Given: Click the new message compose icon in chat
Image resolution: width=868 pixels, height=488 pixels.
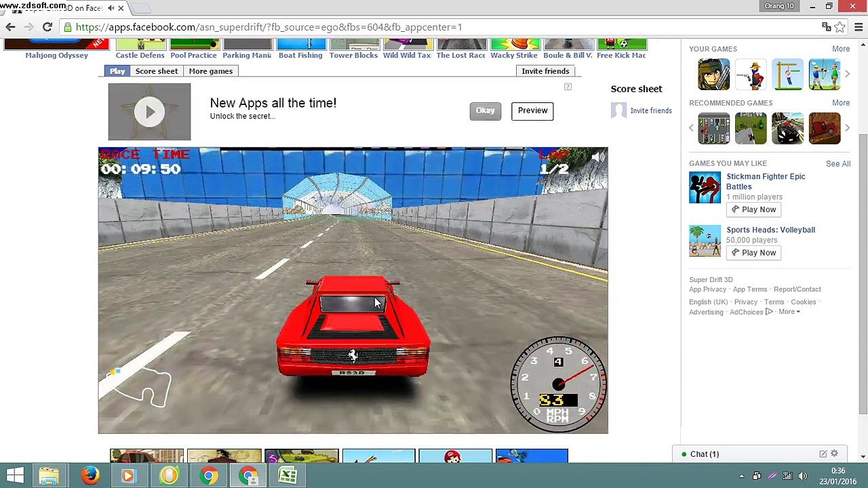Looking at the screenshot, I should pyautogui.click(x=823, y=454).
